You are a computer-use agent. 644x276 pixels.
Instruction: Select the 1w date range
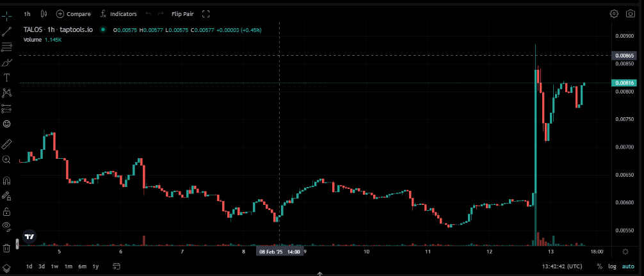point(54,266)
